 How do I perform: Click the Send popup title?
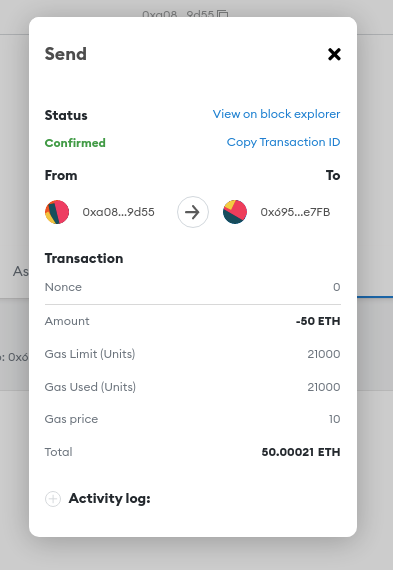click(x=66, y=54)
